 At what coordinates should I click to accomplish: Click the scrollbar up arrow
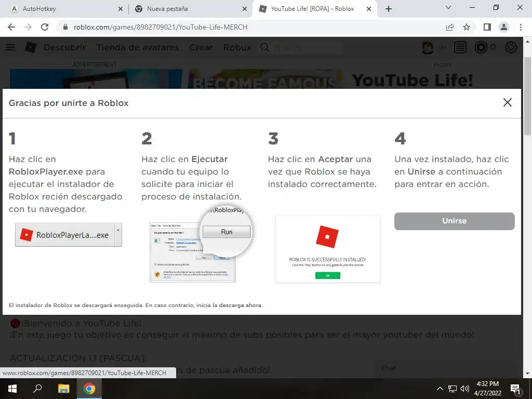[x=527, y=42]
